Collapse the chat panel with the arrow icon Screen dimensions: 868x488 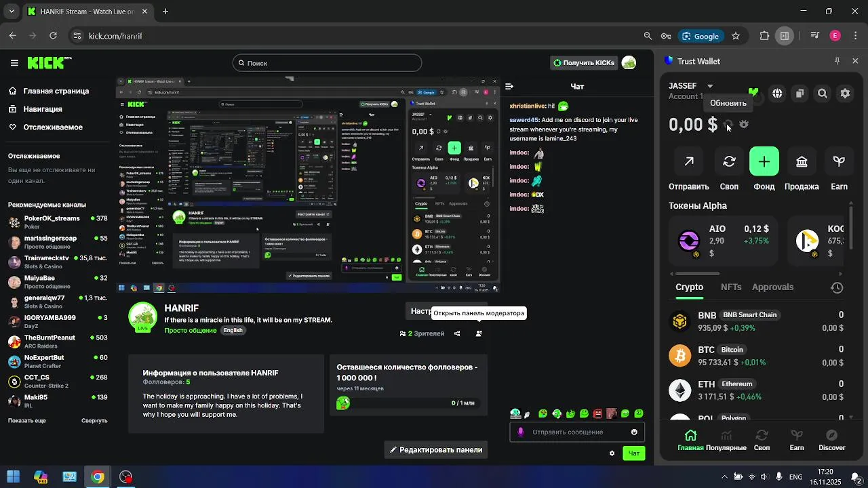[509, 86]
